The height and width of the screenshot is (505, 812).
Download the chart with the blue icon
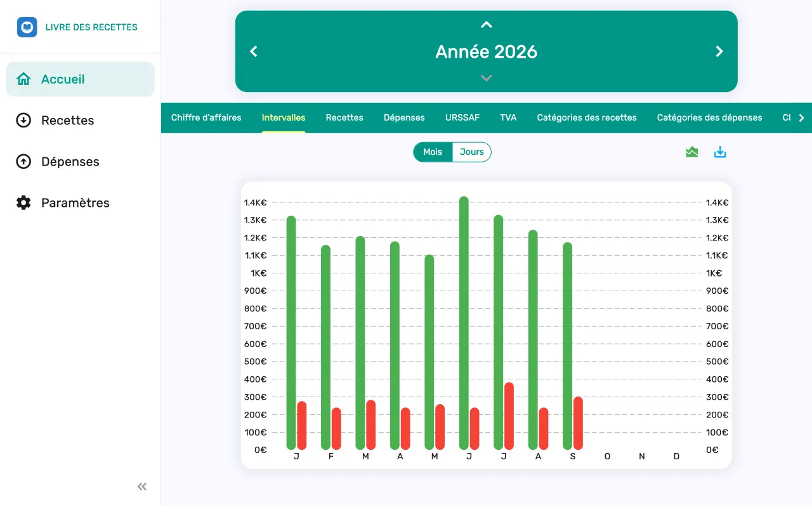[x=720, y=152]
